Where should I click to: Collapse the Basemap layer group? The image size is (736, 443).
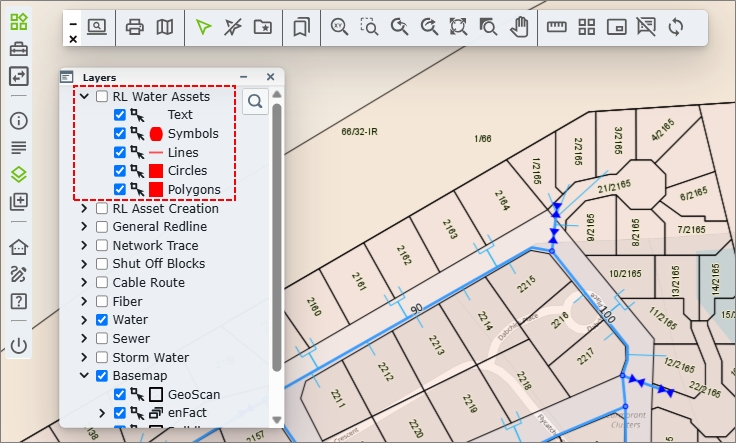click(84, 377)
